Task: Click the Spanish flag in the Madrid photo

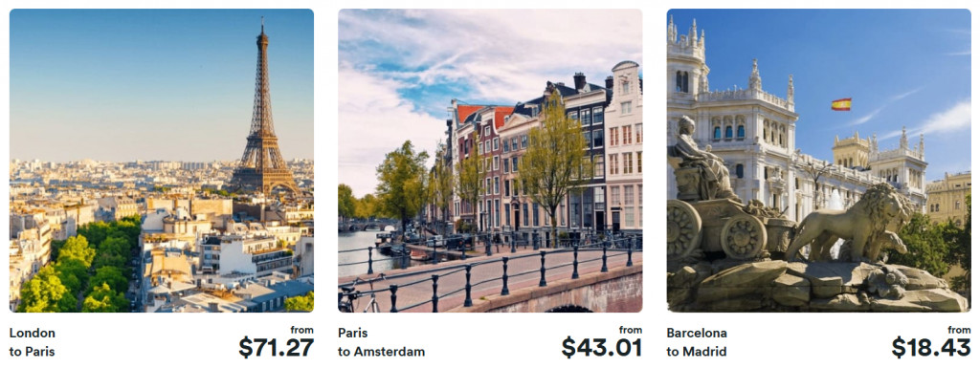Action: point(841,104)
